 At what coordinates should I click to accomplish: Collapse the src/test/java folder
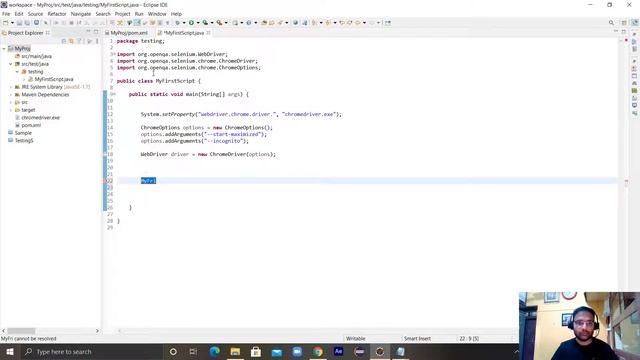point(11,64)
